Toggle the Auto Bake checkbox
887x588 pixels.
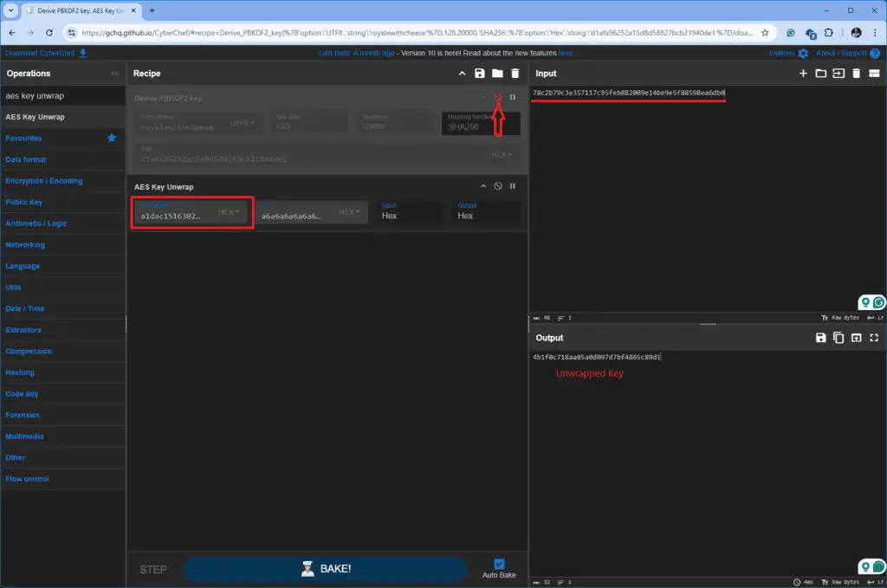click(499, 564)
